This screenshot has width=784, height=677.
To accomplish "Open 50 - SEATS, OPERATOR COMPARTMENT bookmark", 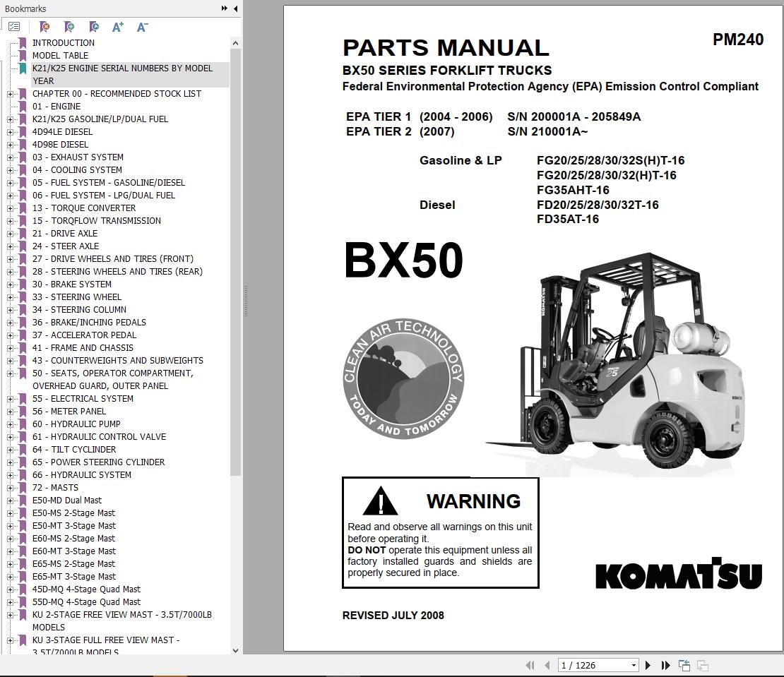I will click(113, 380).
